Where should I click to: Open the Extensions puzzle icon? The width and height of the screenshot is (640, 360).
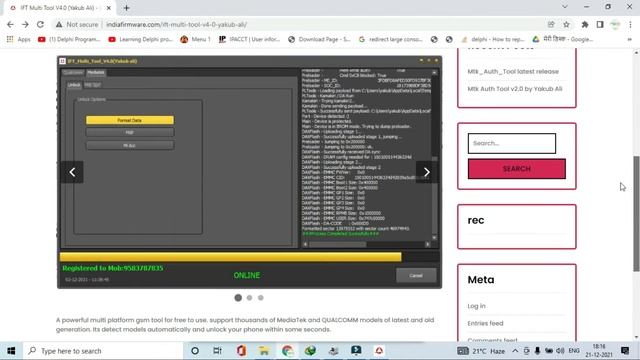585,24
